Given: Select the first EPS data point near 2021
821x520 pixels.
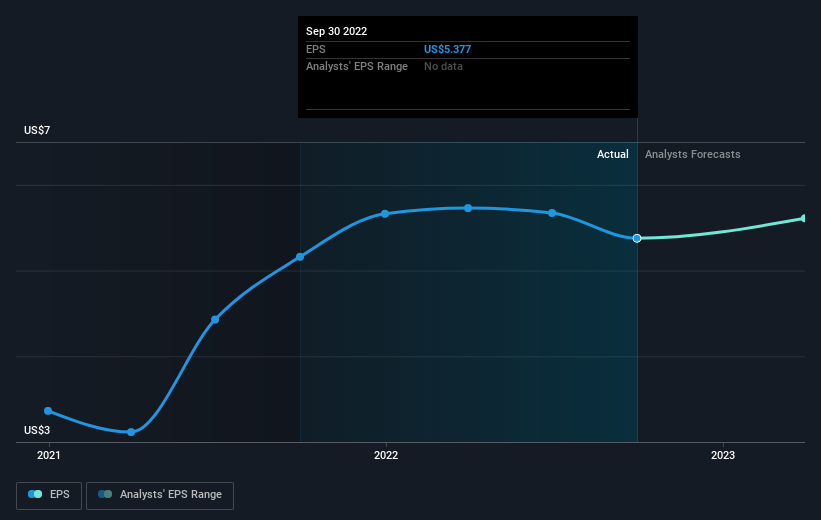Looking at the screenshot, I should tap(48, 411).
